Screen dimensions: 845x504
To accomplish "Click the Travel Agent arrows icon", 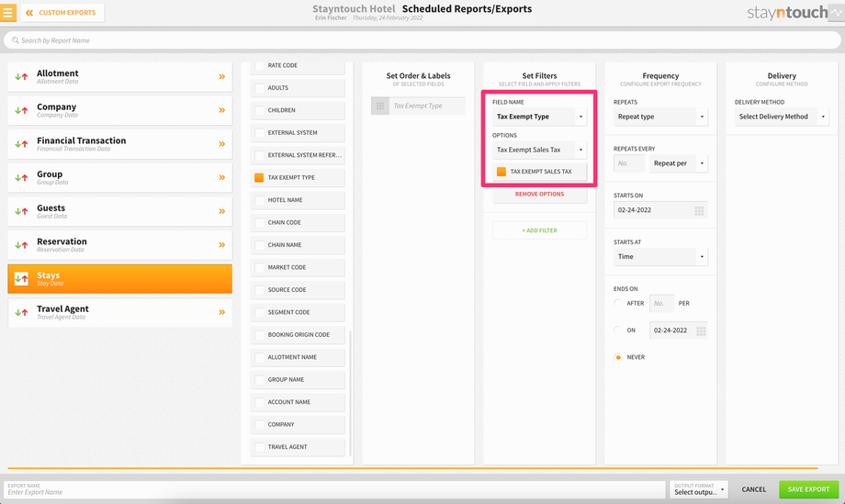I will coord(21,312).
